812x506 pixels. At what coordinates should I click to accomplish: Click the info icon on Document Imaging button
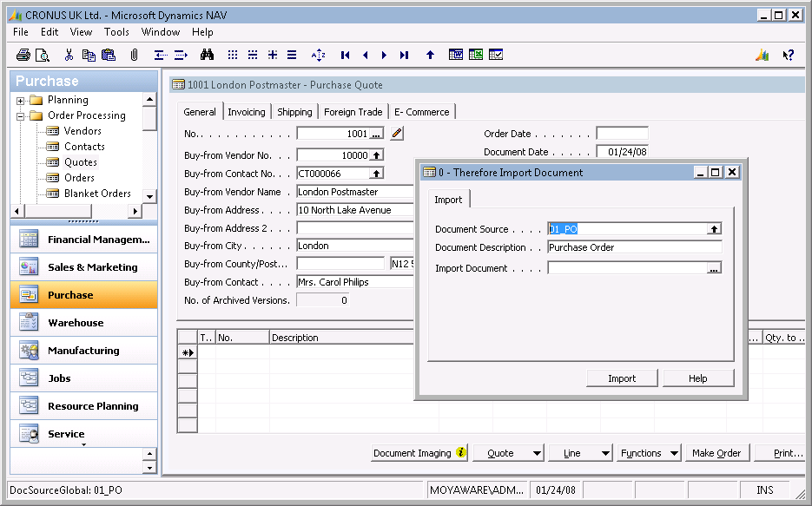(x=461, y=452)
